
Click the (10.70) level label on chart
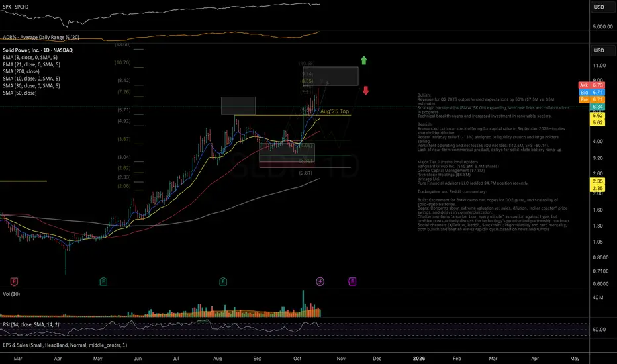coord(122,62)
